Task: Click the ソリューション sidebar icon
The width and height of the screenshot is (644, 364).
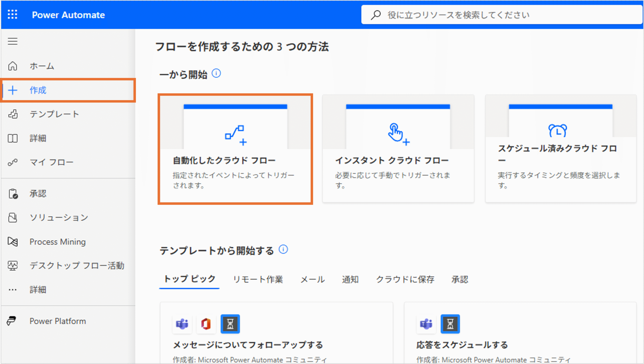Action: (13, 217)
